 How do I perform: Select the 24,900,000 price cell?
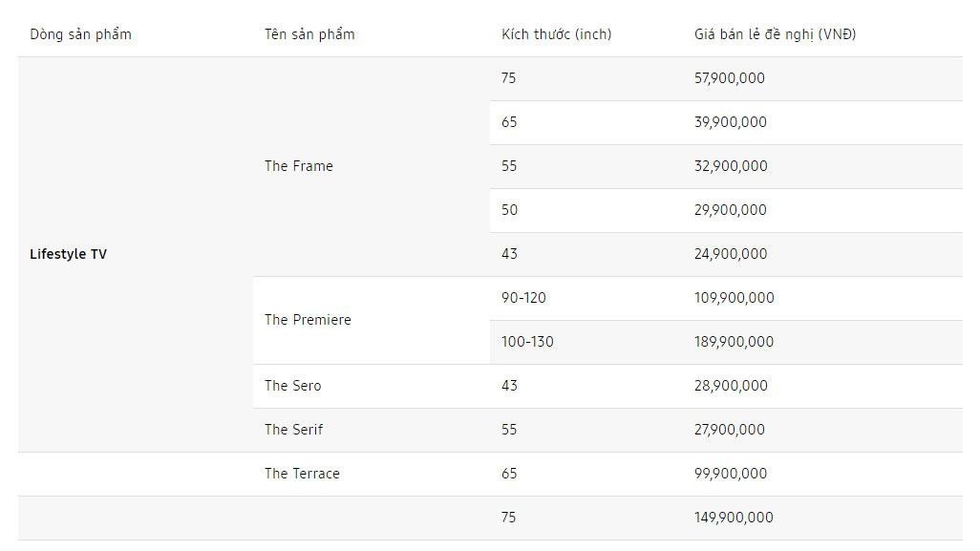730,254
